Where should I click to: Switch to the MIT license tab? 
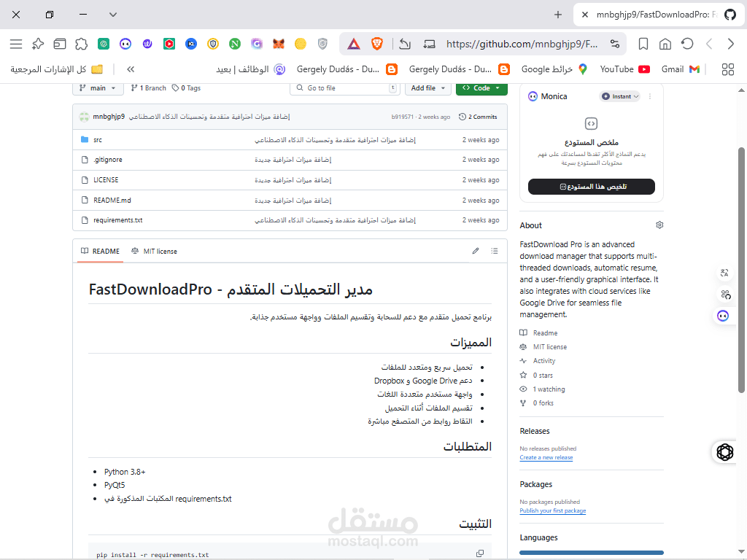tap(154, 251)
